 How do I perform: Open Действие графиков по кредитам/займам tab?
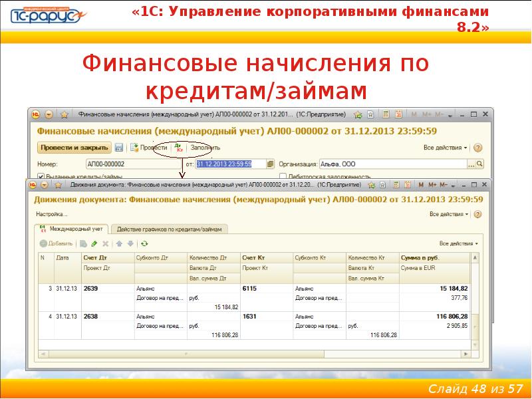(170, 228)
